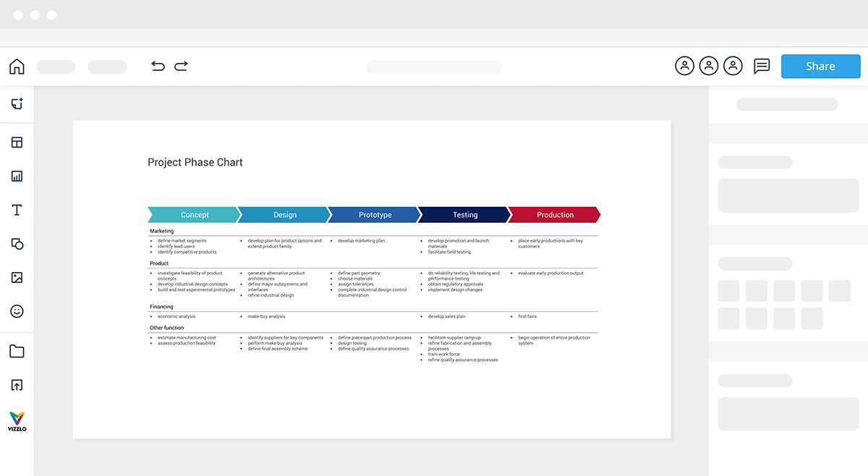Viewport: 868px width, 476px height.
Task: Select the Text tool icon
Action: point(17,211)
